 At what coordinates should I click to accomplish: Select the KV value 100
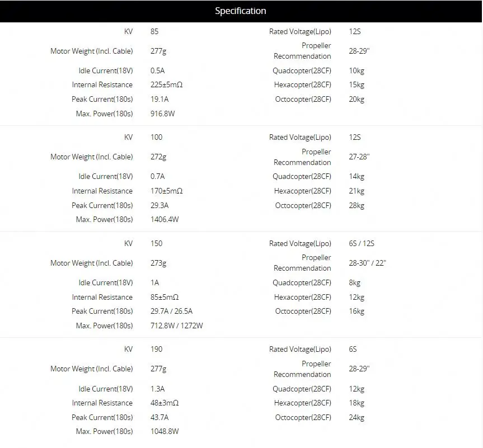point(157,138)
